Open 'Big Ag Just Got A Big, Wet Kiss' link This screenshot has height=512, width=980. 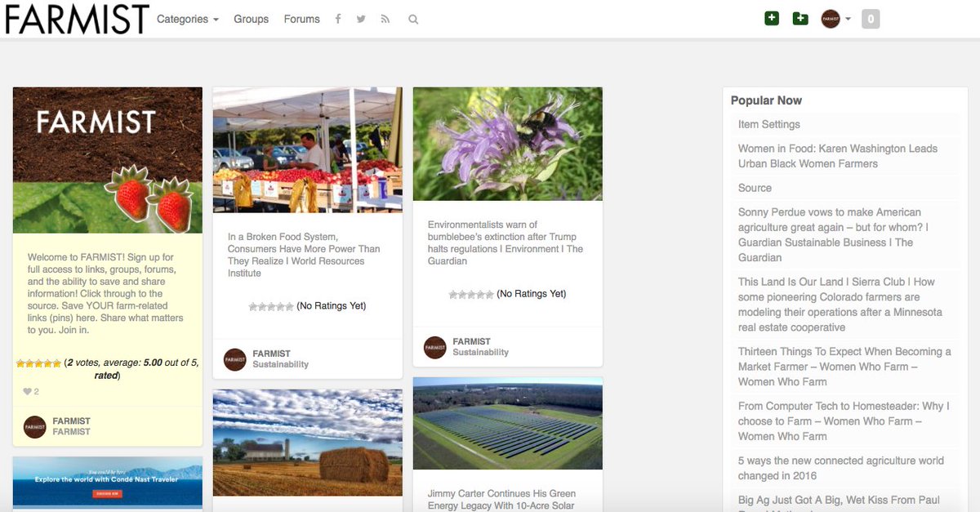point(839,501)
